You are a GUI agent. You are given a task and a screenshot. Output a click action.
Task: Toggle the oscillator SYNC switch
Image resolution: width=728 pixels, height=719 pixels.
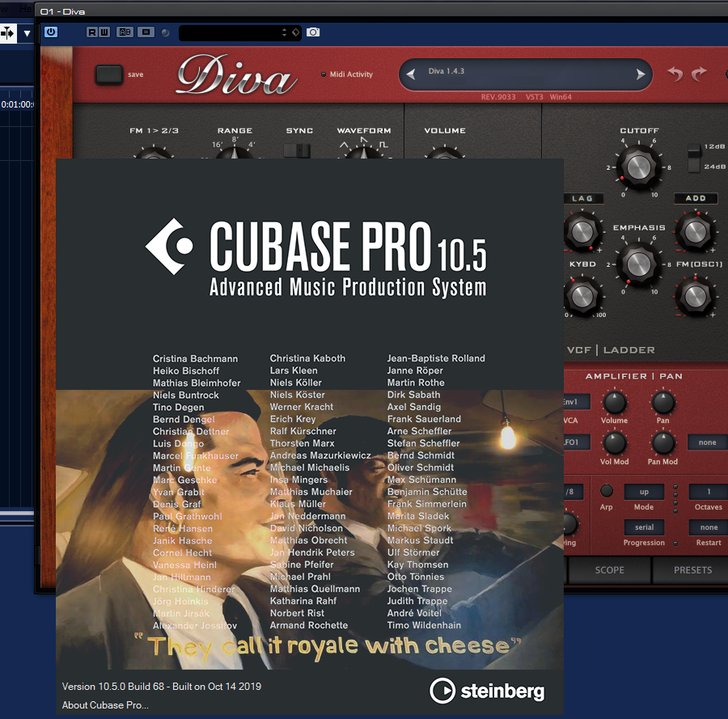click(x=297, y=151)
